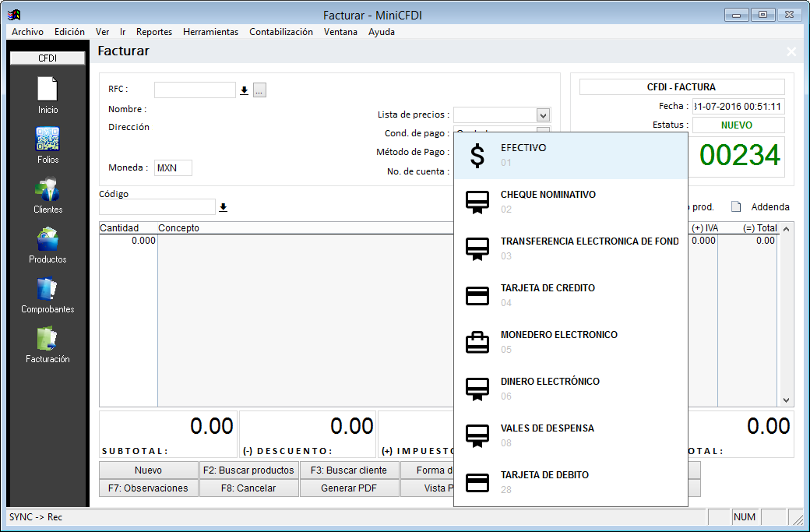The image size is (810, 532).
Task: Click the CHEQUE NOMINATIVO payment icon
Action: point(477,202)
